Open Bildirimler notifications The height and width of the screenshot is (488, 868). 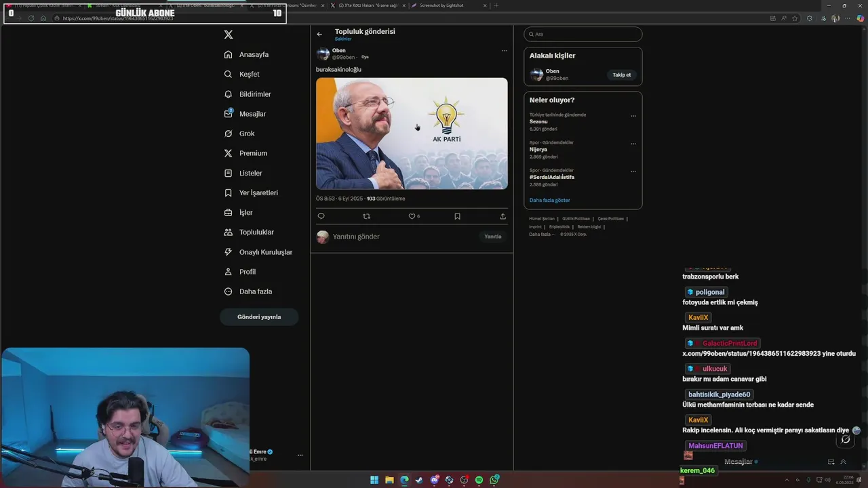(x=248, y=94)
